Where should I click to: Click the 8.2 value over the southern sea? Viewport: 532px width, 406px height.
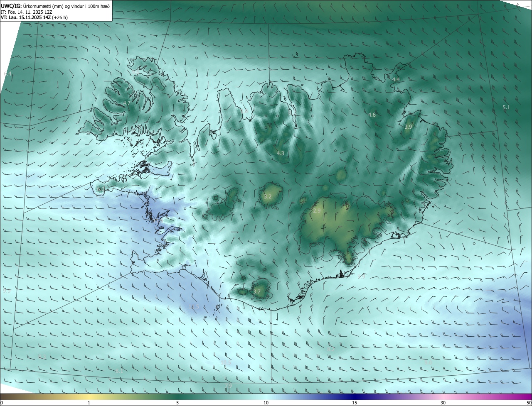[x=331, y=350]
